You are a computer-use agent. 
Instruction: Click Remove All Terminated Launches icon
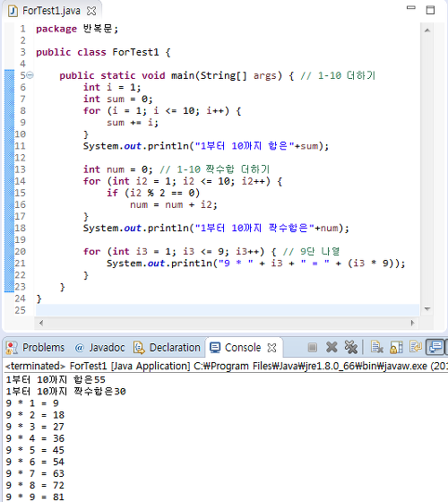[x=351, y=347]
